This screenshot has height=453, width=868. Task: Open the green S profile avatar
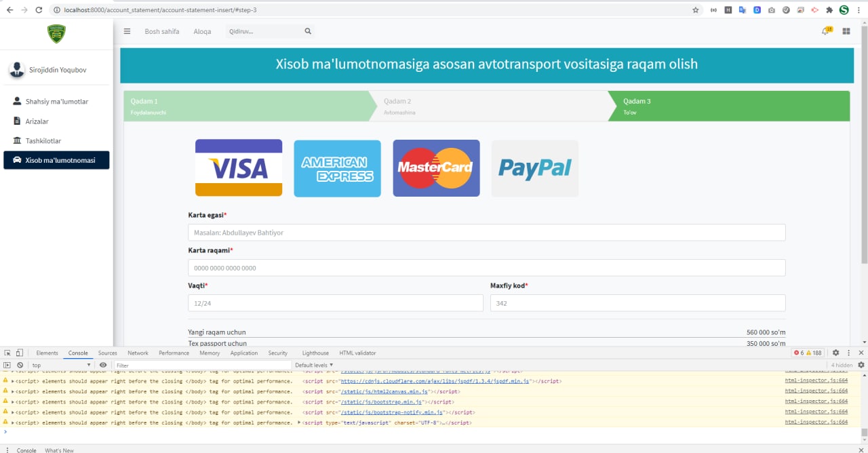click(x=844, y=10)
